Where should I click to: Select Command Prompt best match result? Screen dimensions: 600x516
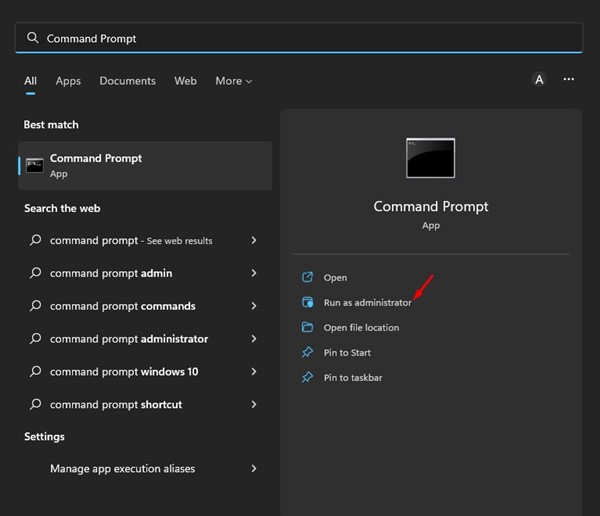point(145,165)
